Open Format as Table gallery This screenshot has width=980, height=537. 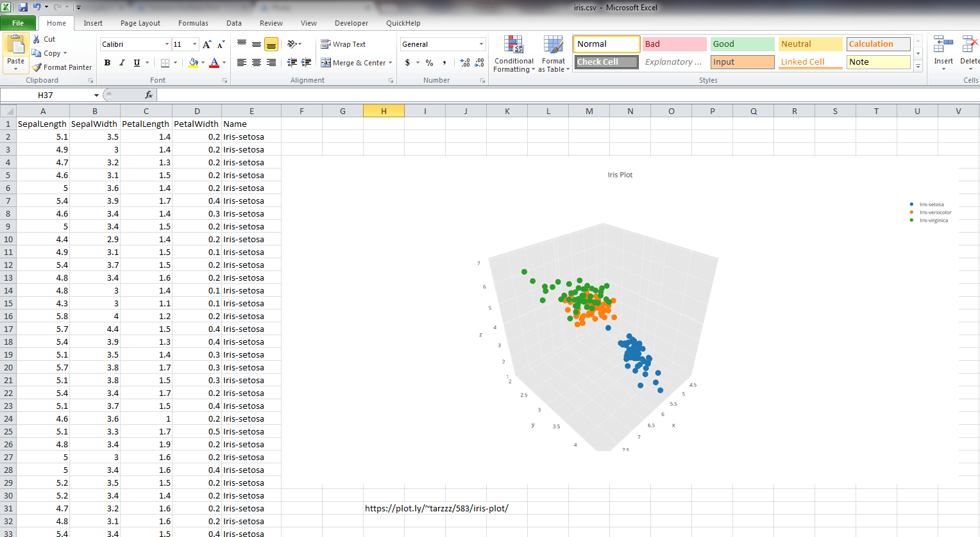point(553,54)
